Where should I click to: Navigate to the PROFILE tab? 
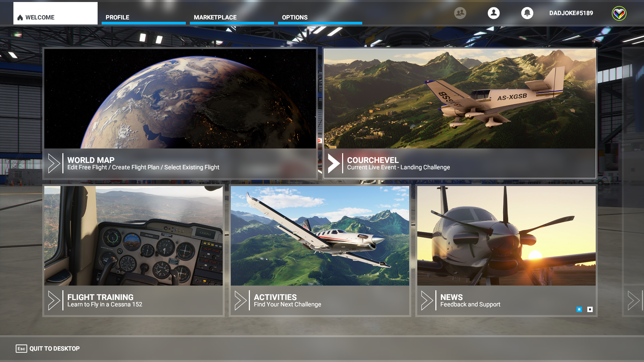pyautogui.click(x=117, y=17)
